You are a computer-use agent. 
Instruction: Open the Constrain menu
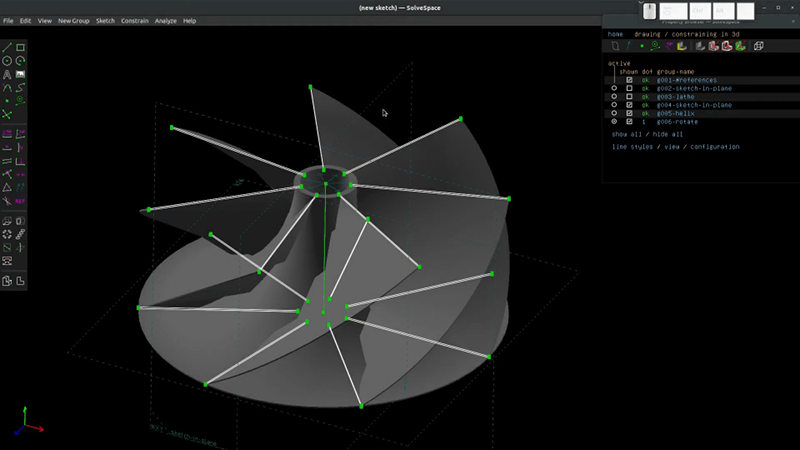coord(135,21)
